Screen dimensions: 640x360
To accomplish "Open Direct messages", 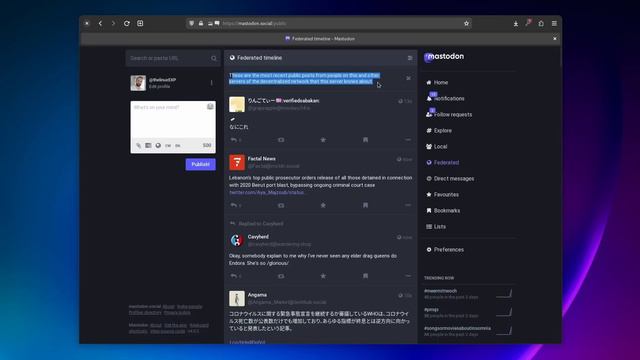I will 450,178.
